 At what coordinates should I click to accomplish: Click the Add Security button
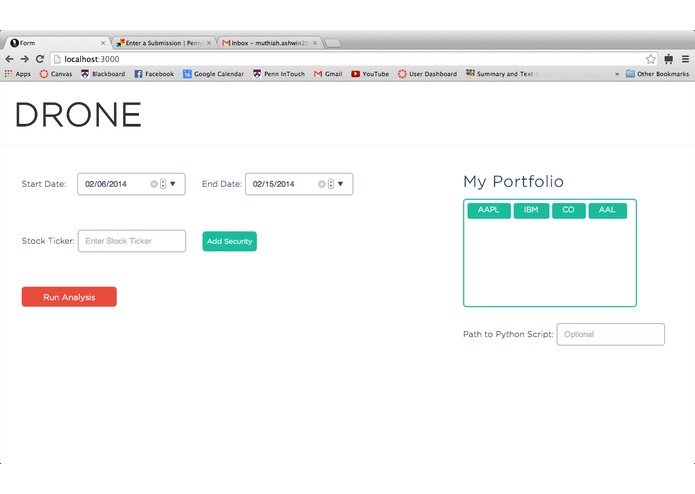pos(230,241)
